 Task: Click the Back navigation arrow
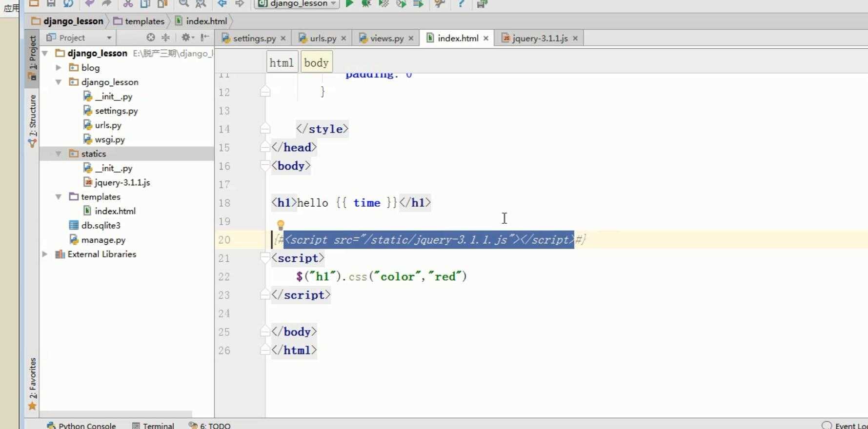coord(222,3)
